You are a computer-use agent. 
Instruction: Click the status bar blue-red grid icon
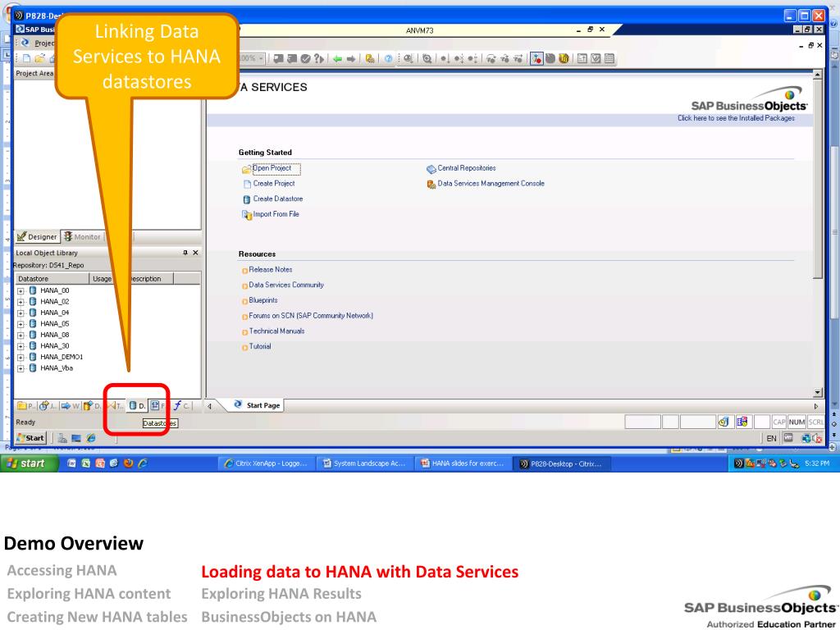[x=742, y=422]
